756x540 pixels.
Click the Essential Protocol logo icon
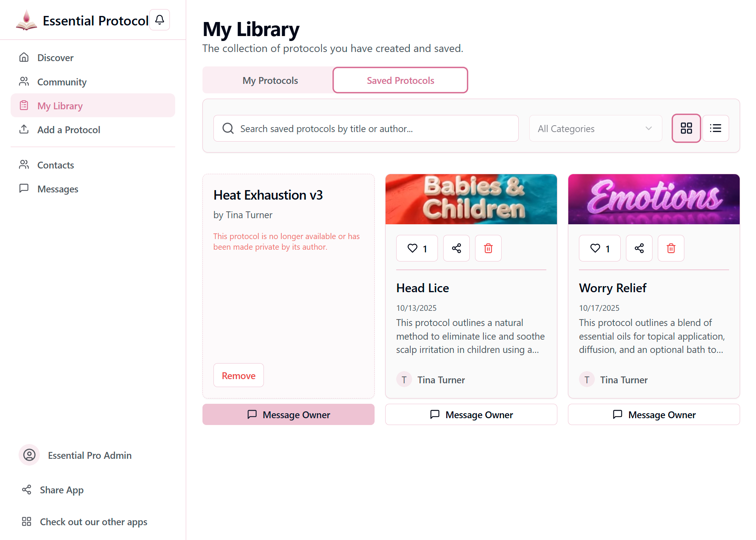coord(27,20)
